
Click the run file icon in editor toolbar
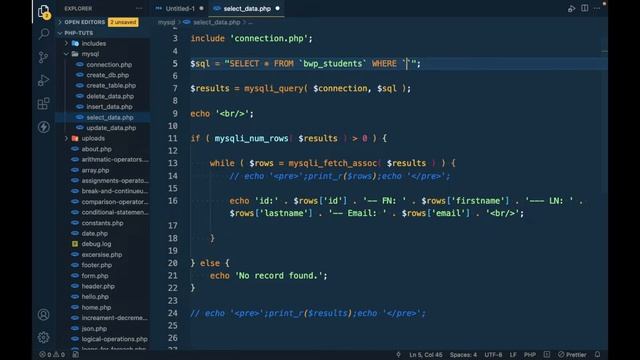click(x=571, y=9)
